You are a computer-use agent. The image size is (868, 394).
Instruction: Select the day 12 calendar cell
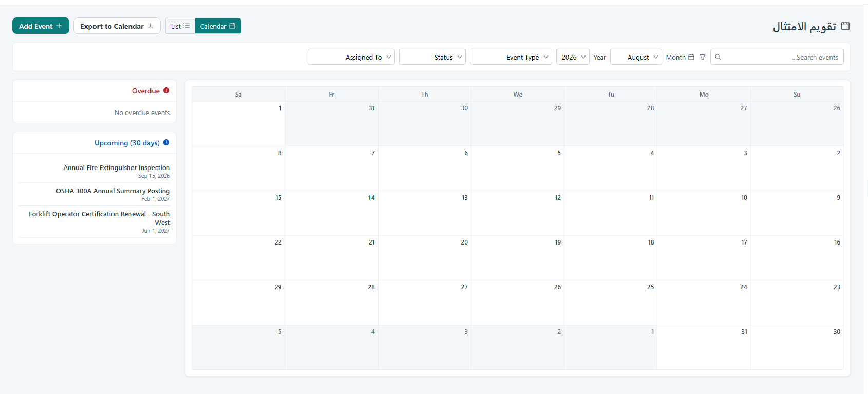coord(518,213)
